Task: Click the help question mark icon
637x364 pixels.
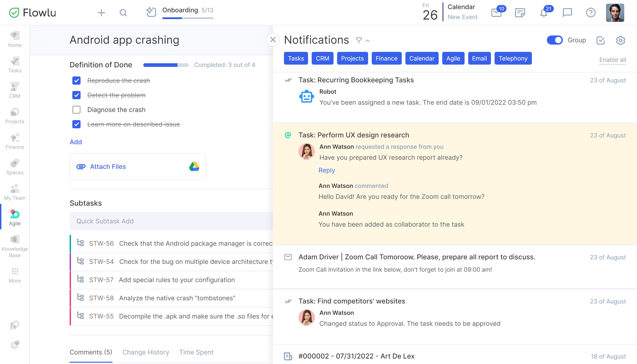Action: (x=591, y=13)
